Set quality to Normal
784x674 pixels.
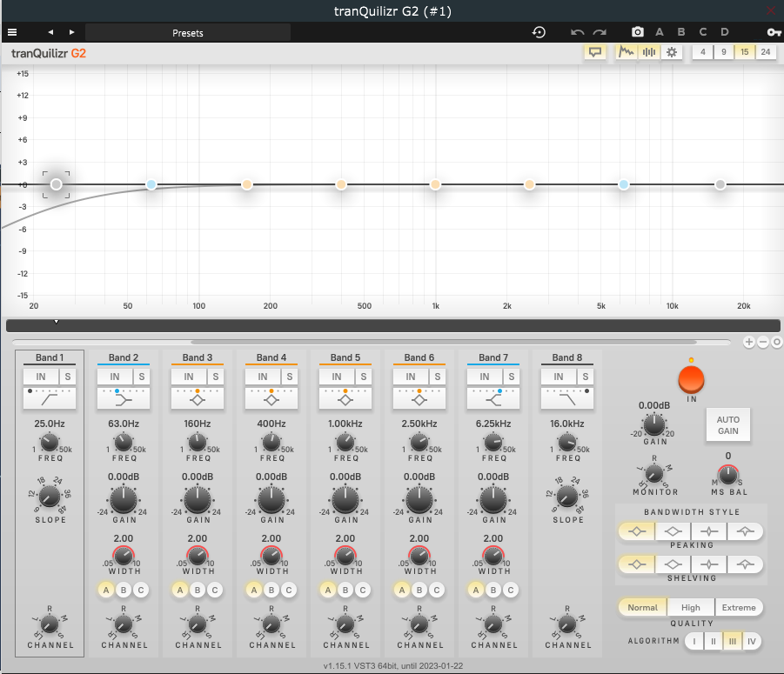pos(642,608)
